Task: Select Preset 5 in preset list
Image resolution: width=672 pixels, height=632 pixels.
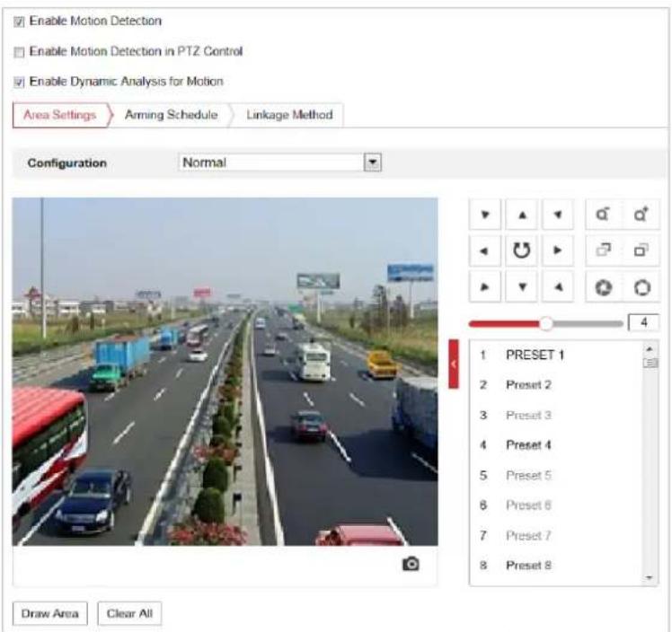Action: [x=556, y=475]
